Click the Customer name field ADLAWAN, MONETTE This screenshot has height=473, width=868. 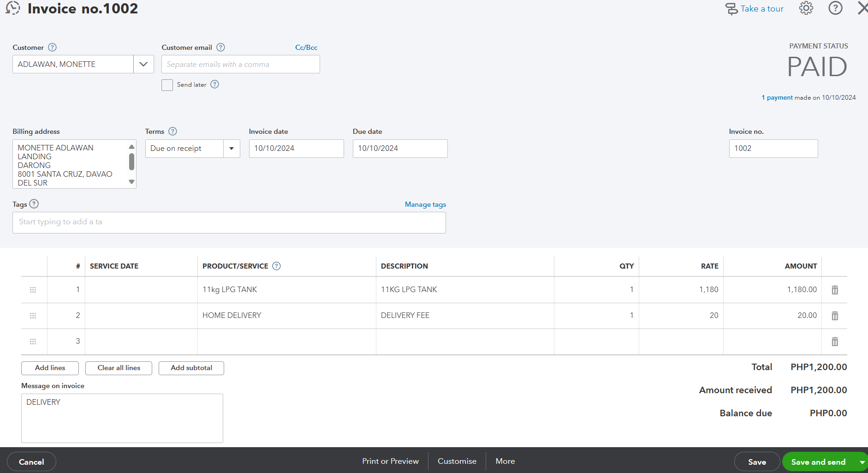(x=73, y=64)
